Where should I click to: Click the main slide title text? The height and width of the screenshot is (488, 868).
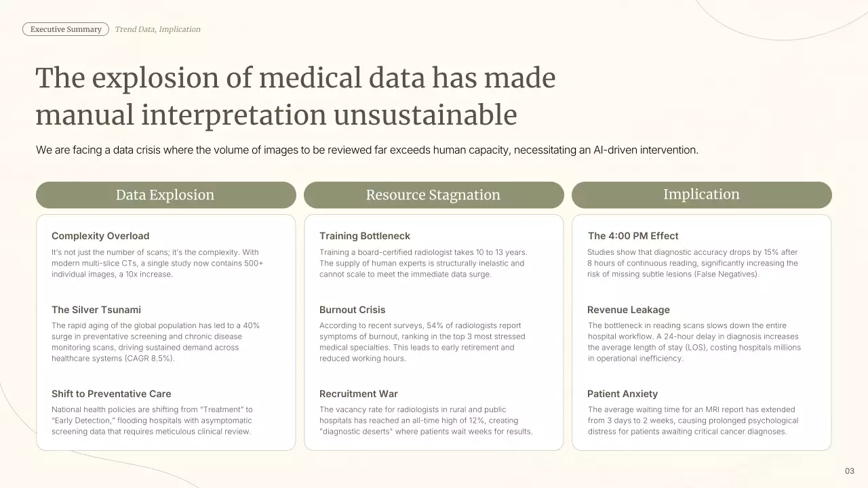coord(296,96)
